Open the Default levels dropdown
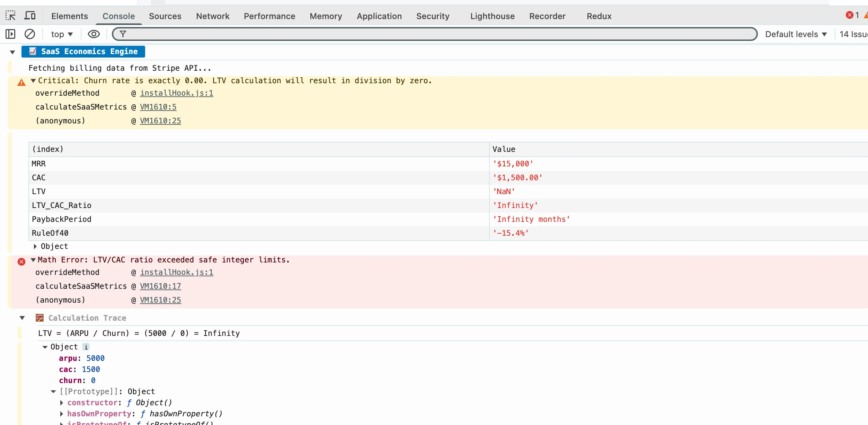 [796, 34]
